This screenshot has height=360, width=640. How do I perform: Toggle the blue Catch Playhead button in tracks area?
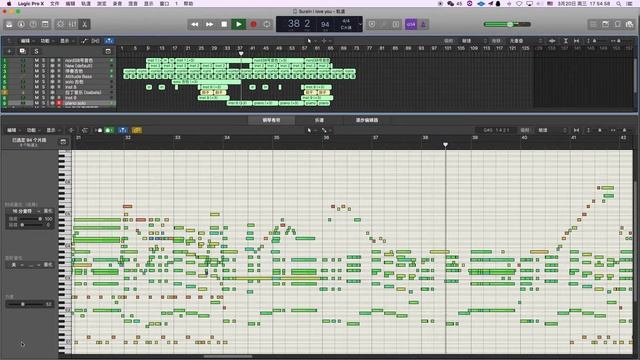tap(109, 41)
